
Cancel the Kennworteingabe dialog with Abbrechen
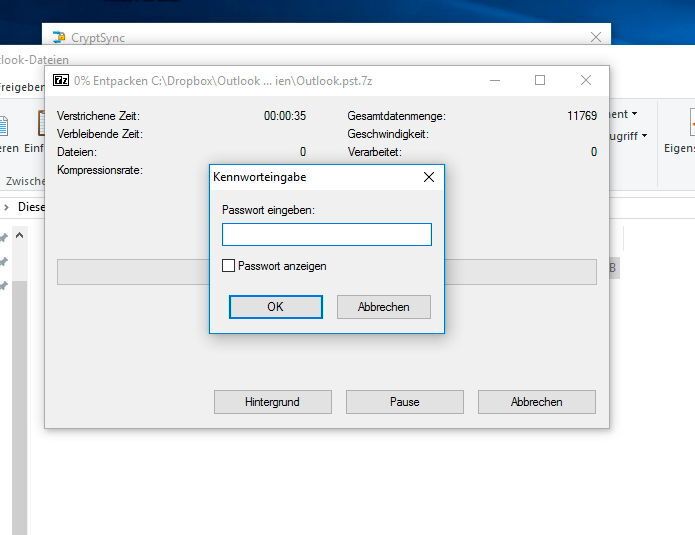coord(384,307)
